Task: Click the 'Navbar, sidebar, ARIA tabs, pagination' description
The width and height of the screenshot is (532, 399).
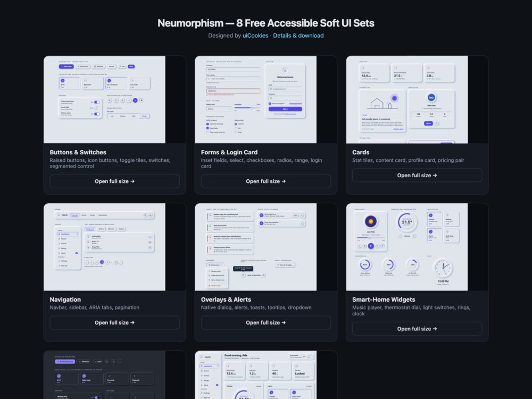Action: 95,307
